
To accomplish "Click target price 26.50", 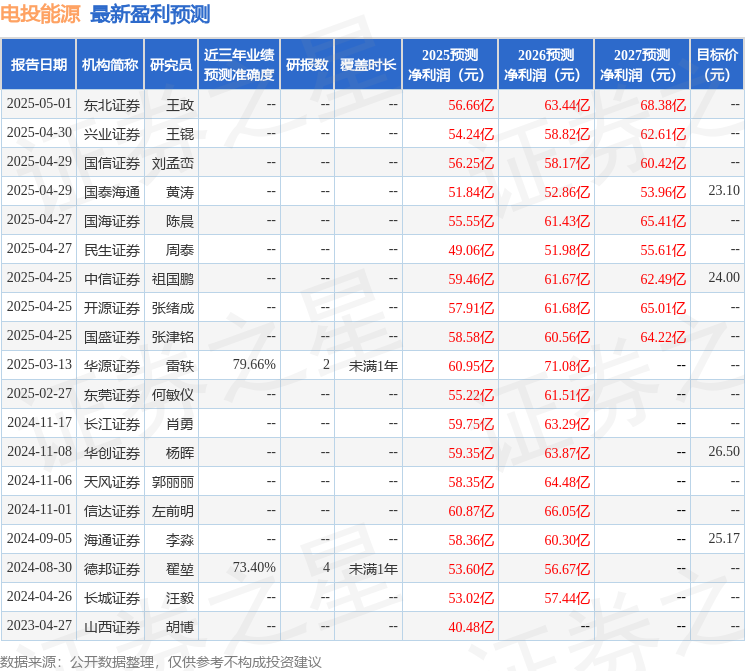I will click(x=724, y=451).
